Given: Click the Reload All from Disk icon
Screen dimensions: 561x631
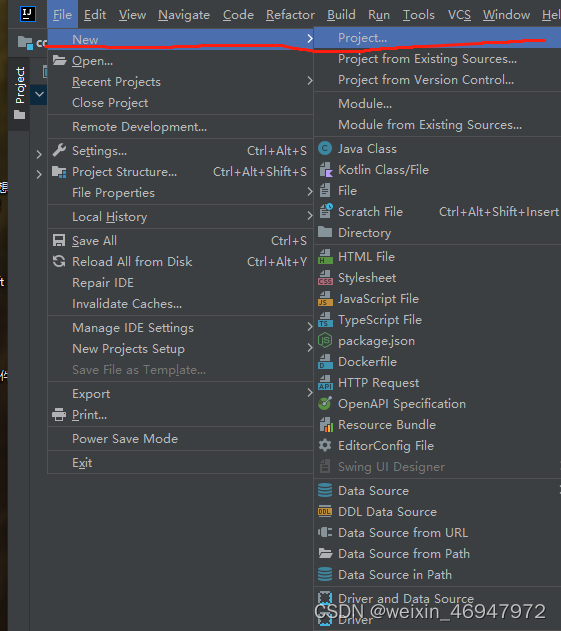Looking at the screenshot, I should tap(59, 261).
